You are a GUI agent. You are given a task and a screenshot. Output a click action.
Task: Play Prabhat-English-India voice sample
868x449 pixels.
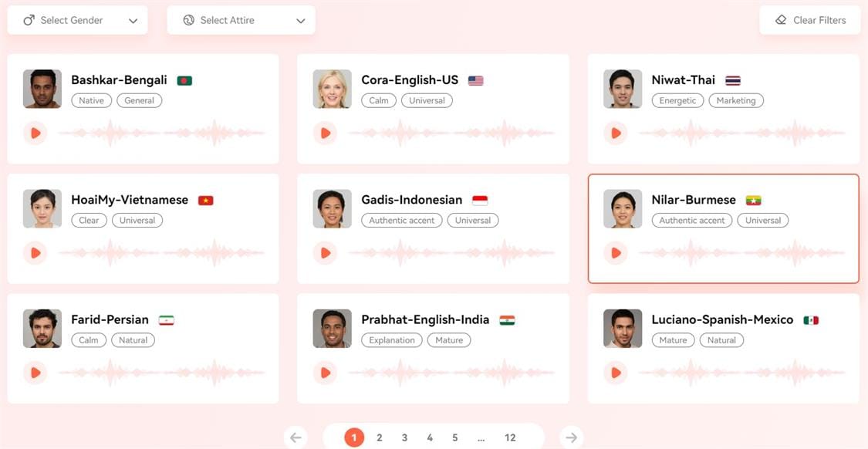(x=326, y=373)
